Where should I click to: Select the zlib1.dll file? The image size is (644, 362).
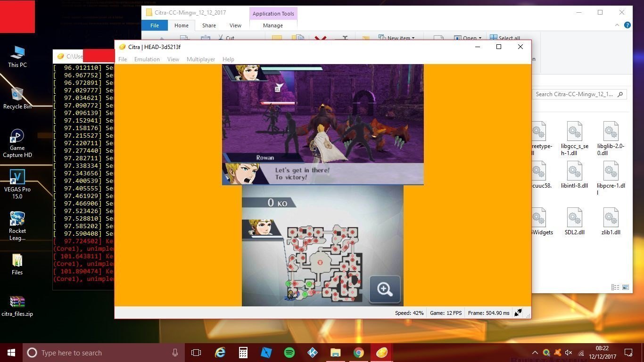(611, 221)
